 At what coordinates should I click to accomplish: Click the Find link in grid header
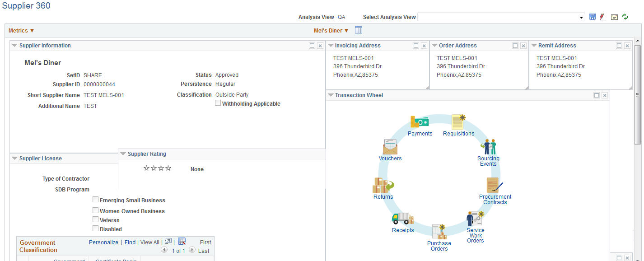coord(130,242)
